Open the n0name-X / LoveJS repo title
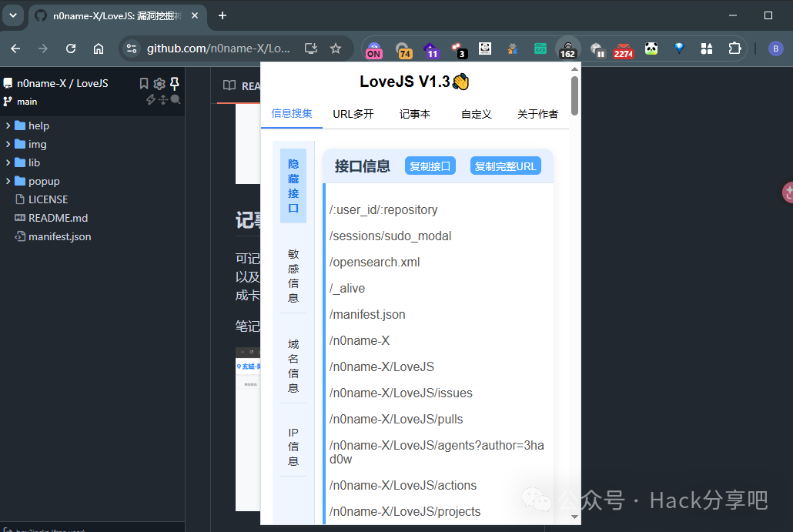This screenshot has height=532, width=793. pos(62,83)
